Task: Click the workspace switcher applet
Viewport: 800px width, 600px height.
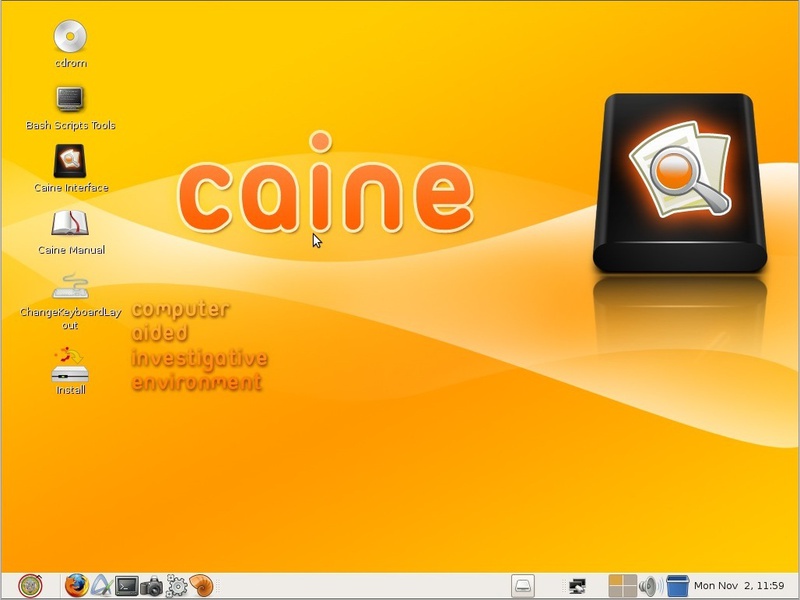Action: click(622, 585)
